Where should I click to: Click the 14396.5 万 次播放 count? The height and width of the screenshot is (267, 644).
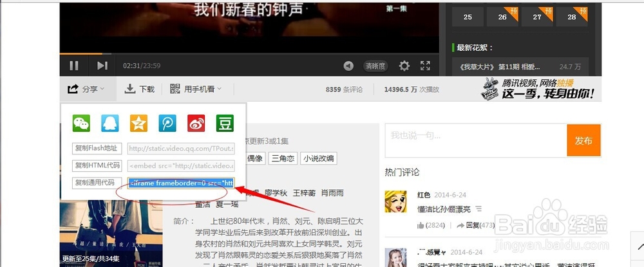point(412,89)
